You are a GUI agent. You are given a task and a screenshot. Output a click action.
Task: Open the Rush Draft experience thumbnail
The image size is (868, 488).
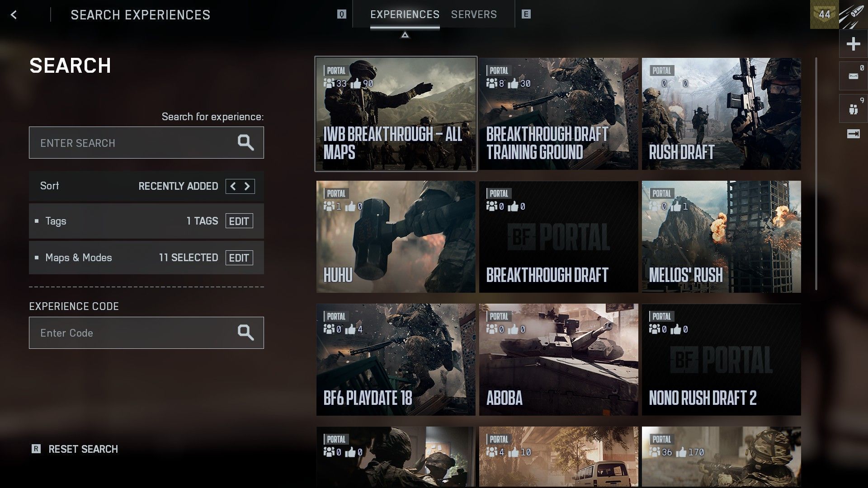click(721, 114)
